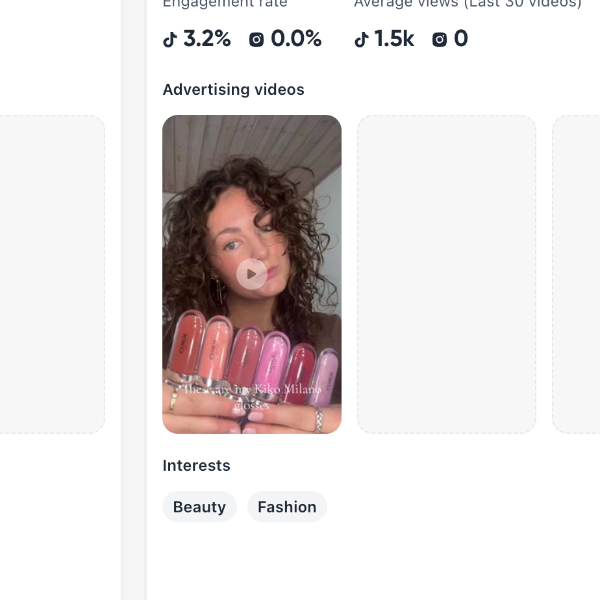The height and width of the screenshot is (600, 600).
Task: Click the TikTok icon beside 3.2% engagement
Action: click(x=170, y=39)
